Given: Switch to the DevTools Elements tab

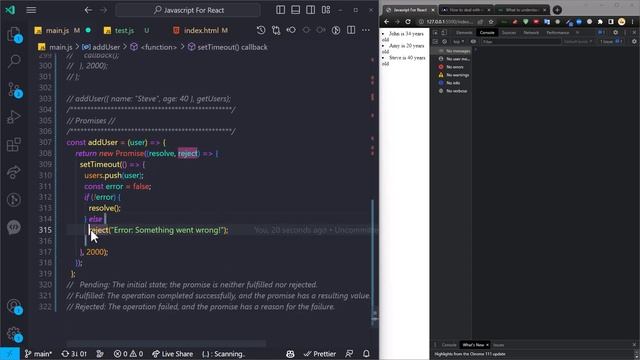Looking at the screenshot, I should pos(464,33).
